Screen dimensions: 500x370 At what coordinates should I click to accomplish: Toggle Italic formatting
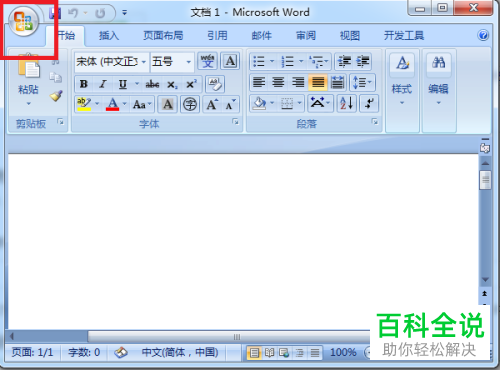click(x=103, y=84)
